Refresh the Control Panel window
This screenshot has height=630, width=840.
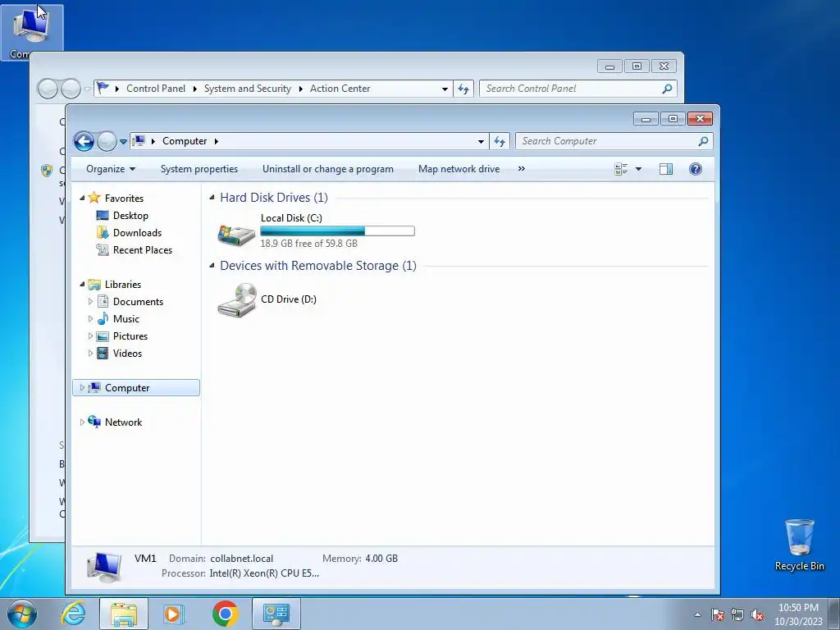point(463,89)
